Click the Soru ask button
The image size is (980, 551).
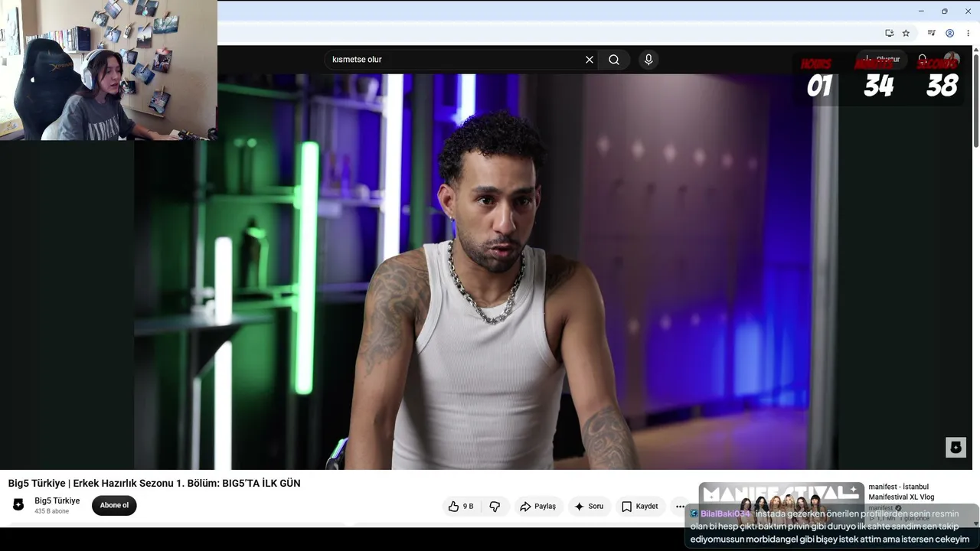coord(589,506)
